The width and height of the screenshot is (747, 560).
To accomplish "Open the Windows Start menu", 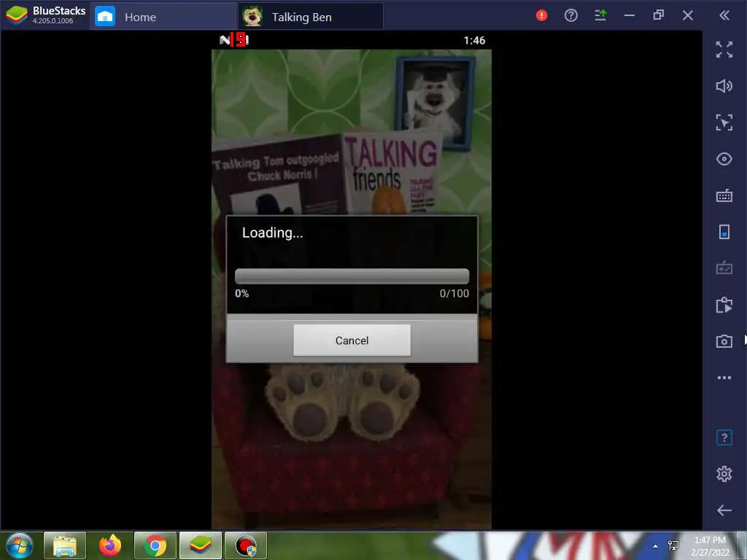I will point(20,545).
